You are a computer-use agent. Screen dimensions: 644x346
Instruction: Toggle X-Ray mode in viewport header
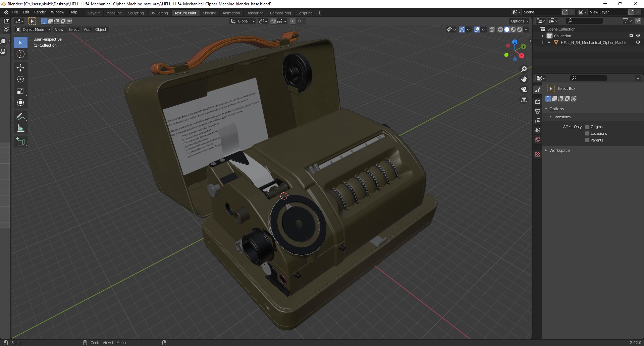(x=492, y=30)
